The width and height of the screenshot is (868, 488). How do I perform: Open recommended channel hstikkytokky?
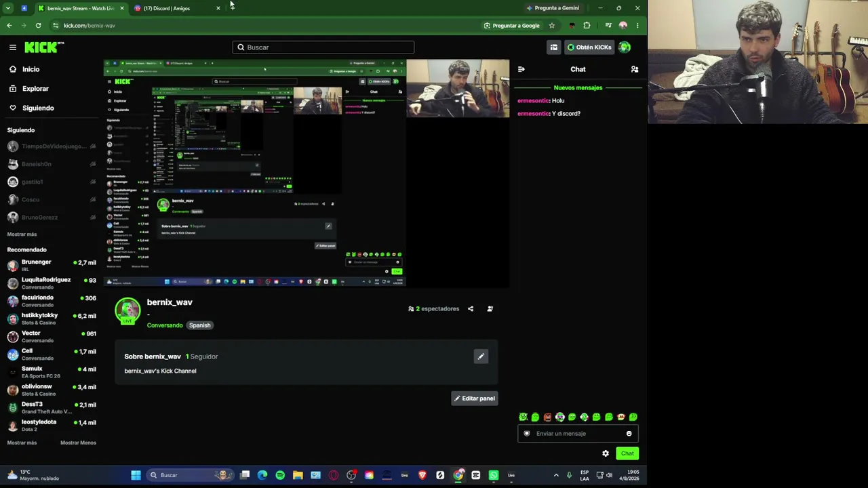click(x=52, y=319)
